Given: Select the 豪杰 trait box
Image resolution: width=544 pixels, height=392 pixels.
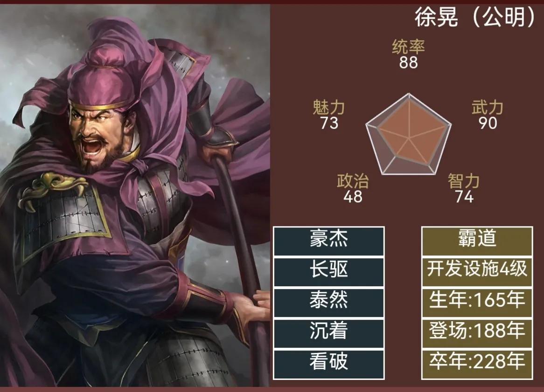Looking at the screenshot, I should click(328, 241).
